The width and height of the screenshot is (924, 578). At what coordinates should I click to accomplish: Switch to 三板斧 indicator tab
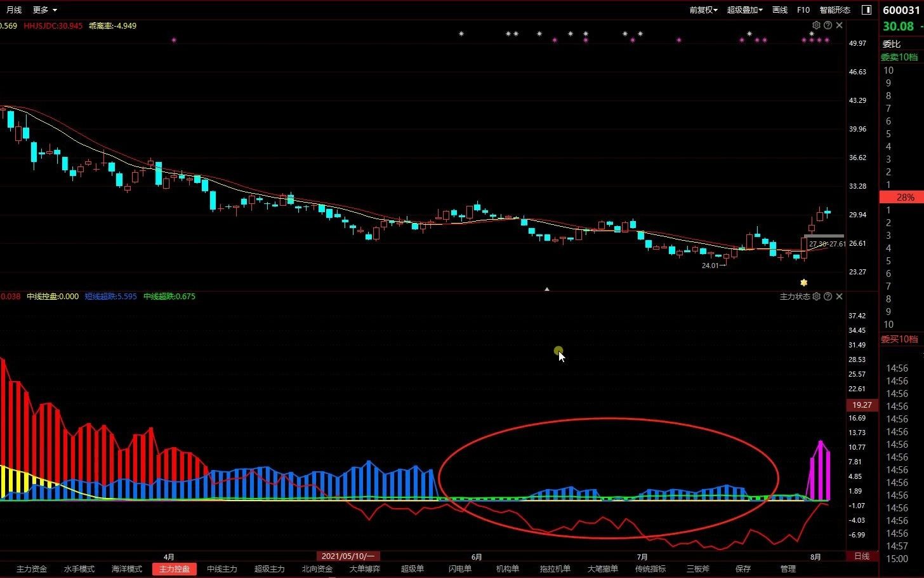(698, 569)
